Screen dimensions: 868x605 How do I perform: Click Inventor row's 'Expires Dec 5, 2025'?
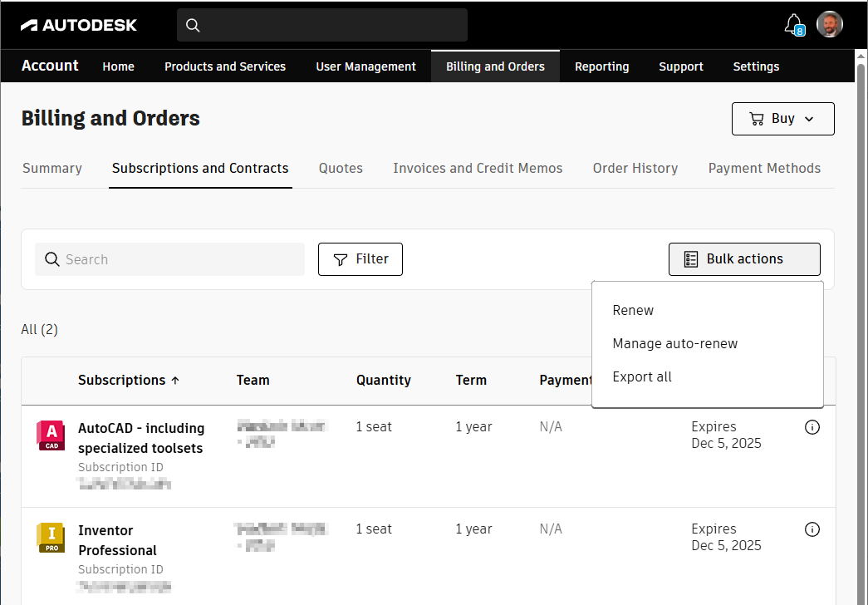[726, 537]
